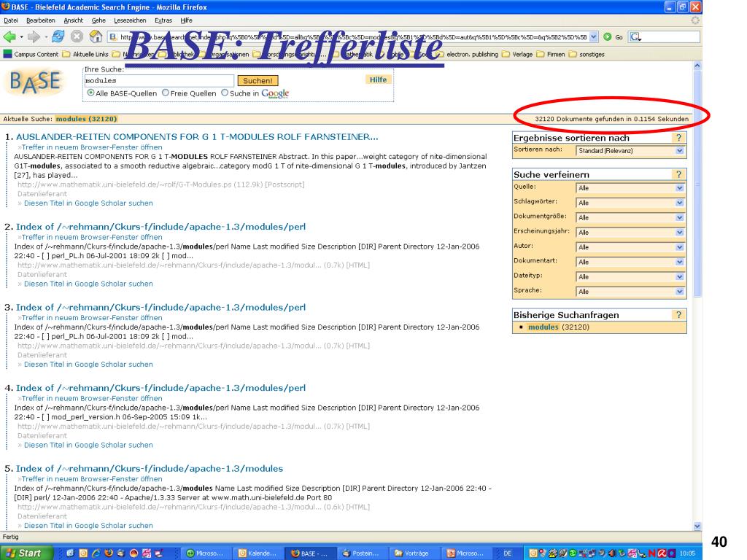Image resolution: width=747 pixels, height=560 pixels.
Task: Click the Fertig status bar text
Action: [x=10, y=537]
